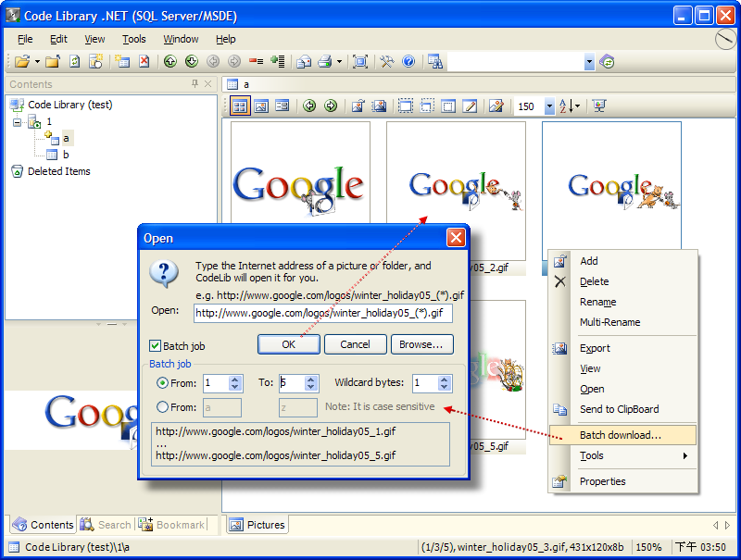Click the Open URL input field
The width and height of the screenshot is (741, 560).
coord(323,313)
